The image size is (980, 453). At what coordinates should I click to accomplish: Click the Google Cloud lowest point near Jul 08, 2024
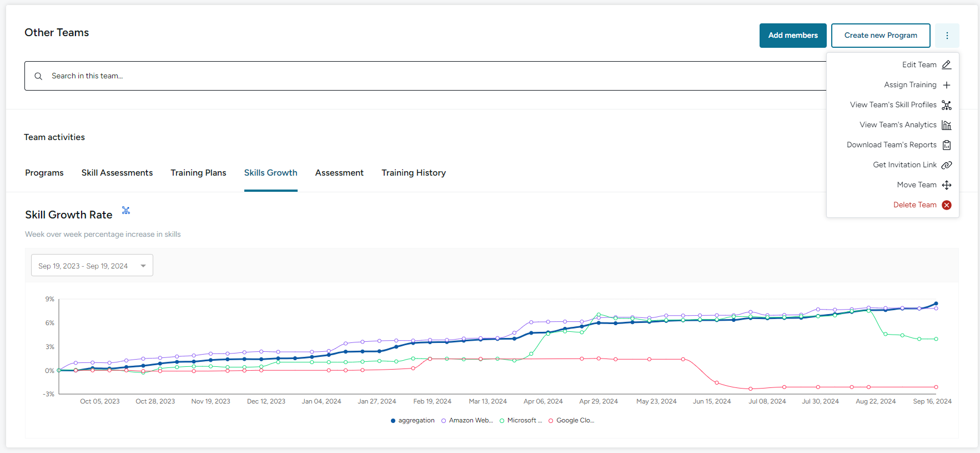[x=751, y=389]
